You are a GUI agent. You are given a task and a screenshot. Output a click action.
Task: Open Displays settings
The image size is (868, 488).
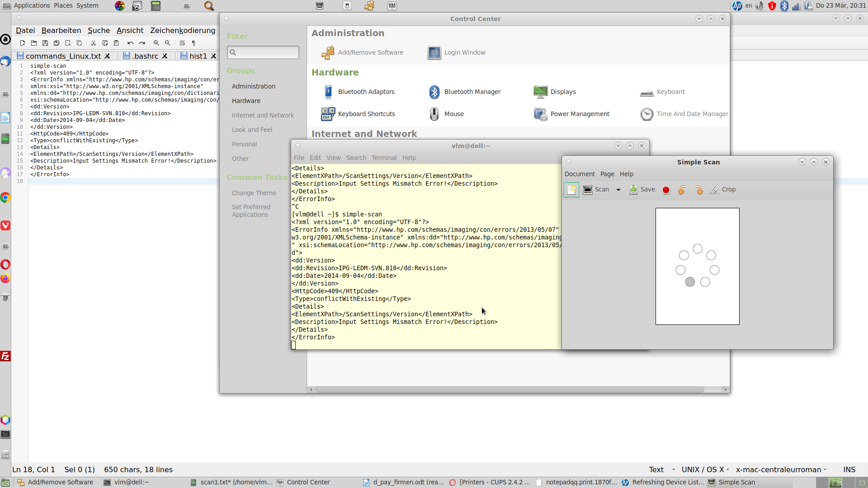coord(555,92)
